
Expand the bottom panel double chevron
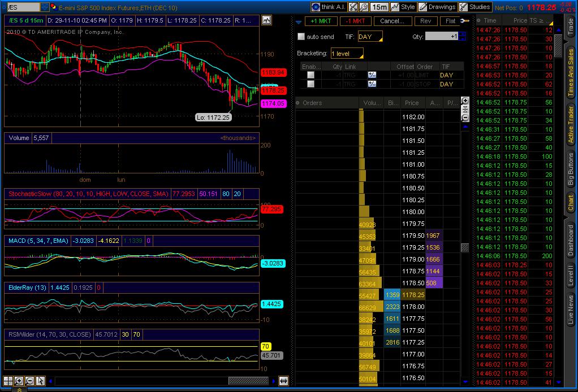click(x=19, y=389)
